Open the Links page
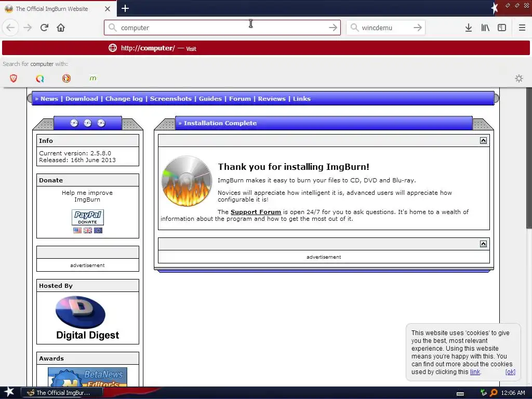532x399 pixels. point(302,99)
